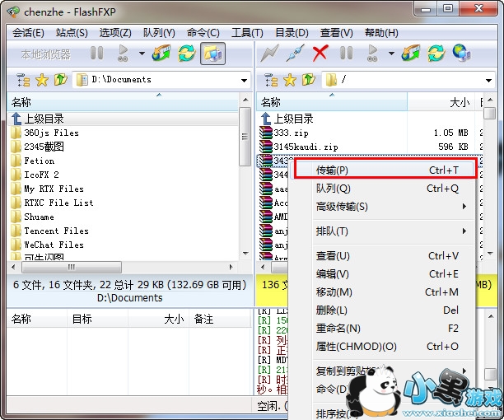The image size is (504, 420).
Task: Open the D:\Documents path dropdown
Action: click(x=244, y=81)
